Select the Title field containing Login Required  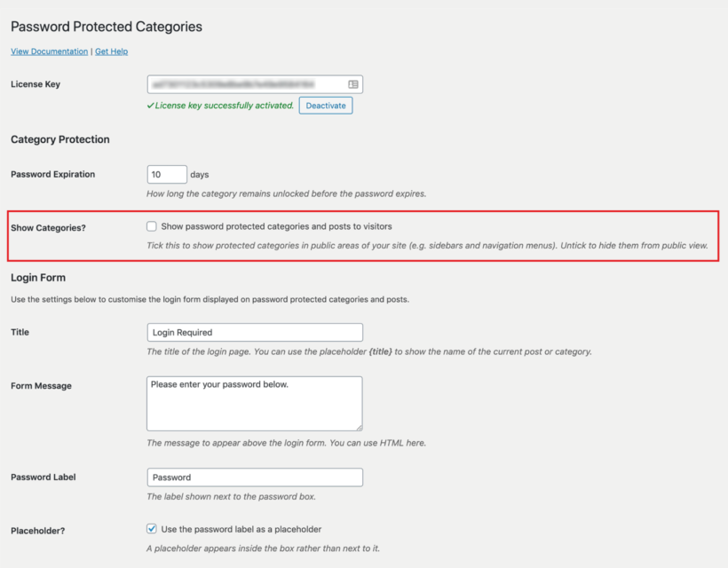tap(255, 332)
